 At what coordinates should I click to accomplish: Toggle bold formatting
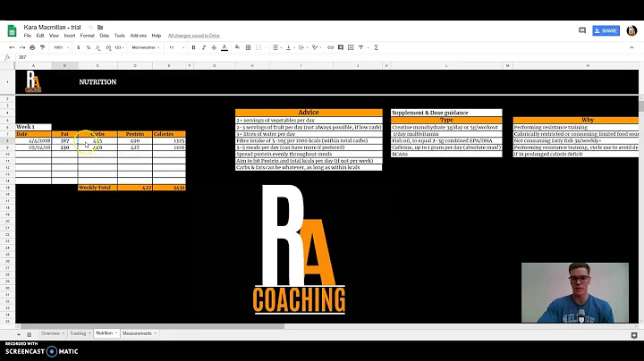pyautogui.click(x=193, y=47)
